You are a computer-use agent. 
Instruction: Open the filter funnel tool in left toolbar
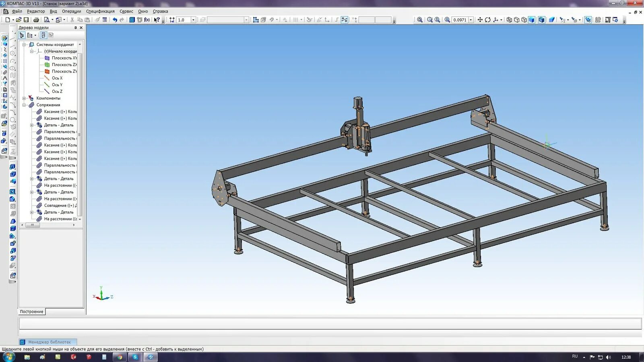click(5, 84)
